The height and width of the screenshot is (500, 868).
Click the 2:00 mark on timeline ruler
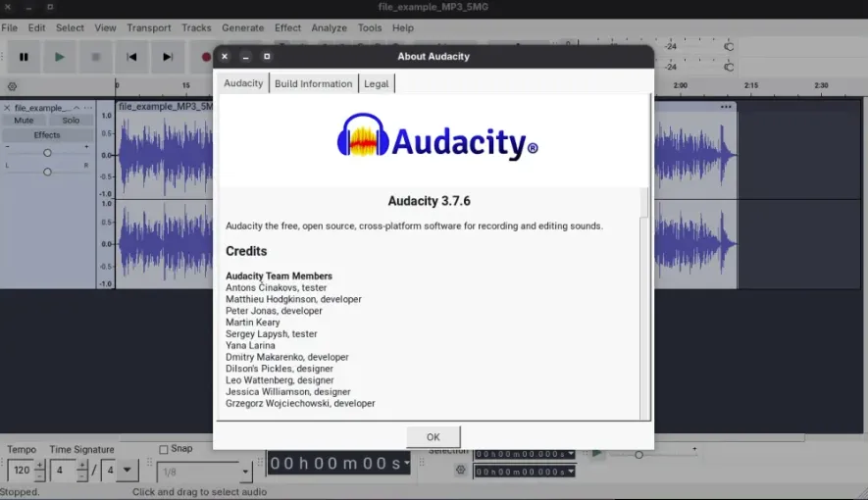point(681,85)
